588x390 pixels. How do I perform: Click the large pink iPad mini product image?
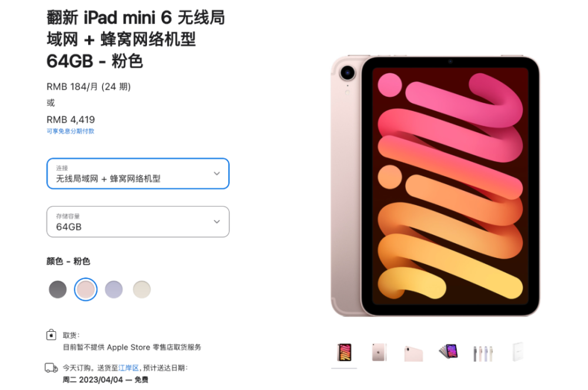[435, 186]
